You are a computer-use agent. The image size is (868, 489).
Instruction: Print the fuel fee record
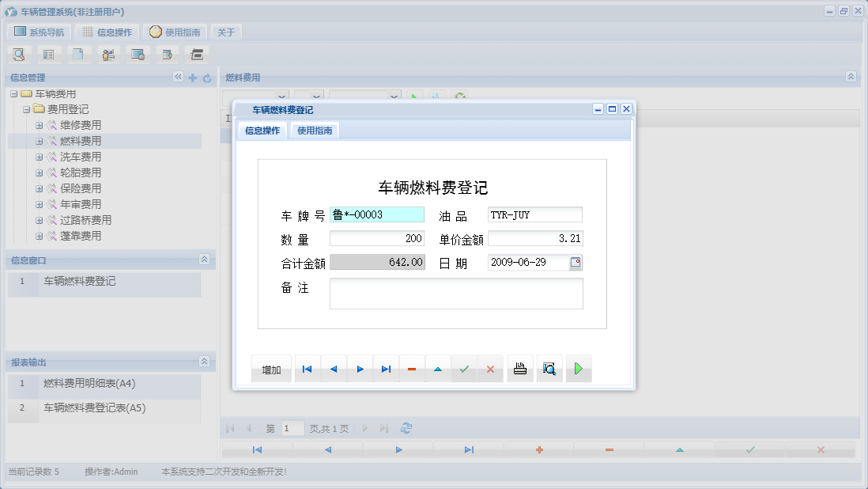point(519,369)
